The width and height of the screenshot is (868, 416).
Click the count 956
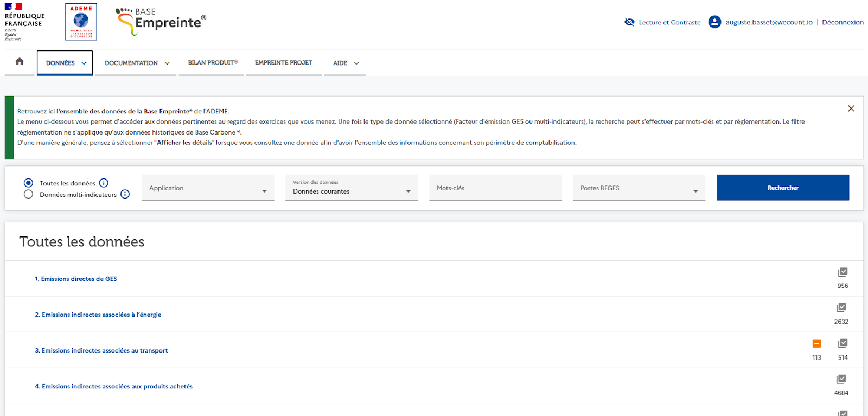(843, 286)
